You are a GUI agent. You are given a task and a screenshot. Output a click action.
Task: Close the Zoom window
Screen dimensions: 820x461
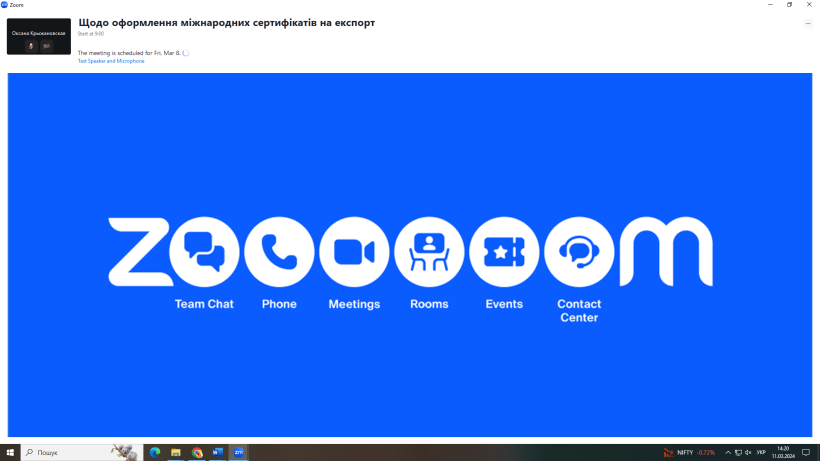(x=809, y=5)
